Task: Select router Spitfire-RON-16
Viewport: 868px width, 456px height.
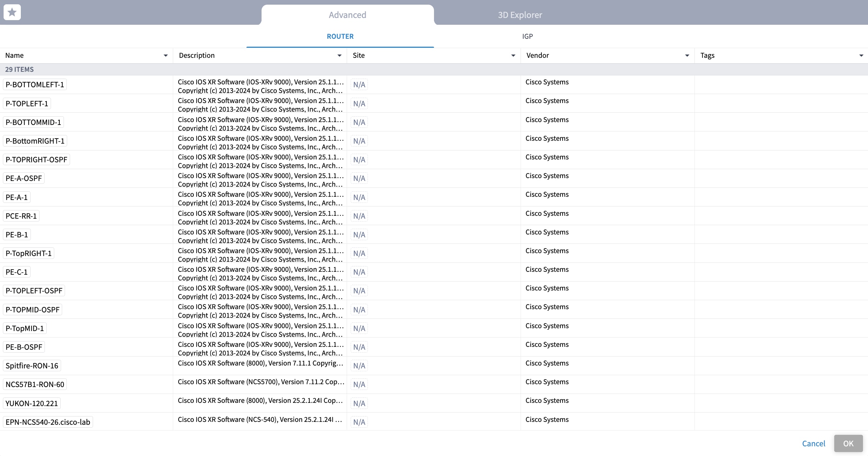Action: click(32, 366)
